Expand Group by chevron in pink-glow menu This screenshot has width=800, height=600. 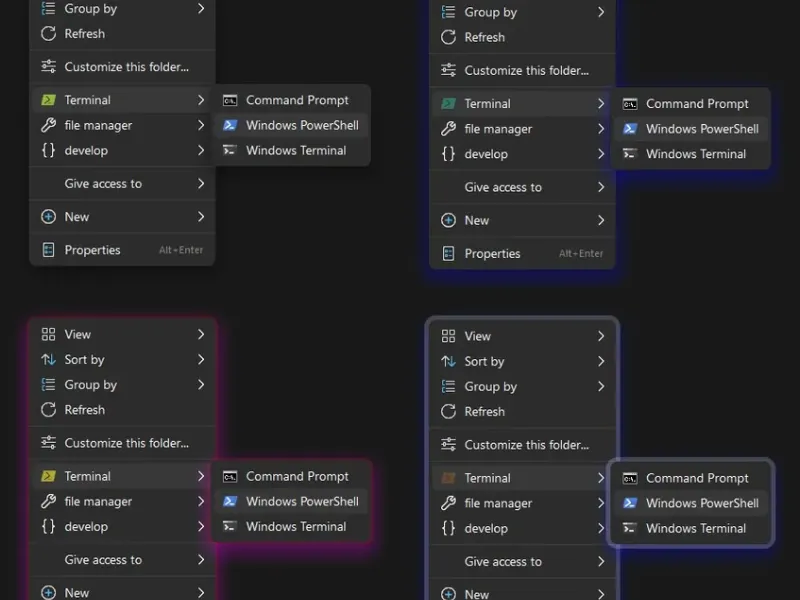[201, 385]
